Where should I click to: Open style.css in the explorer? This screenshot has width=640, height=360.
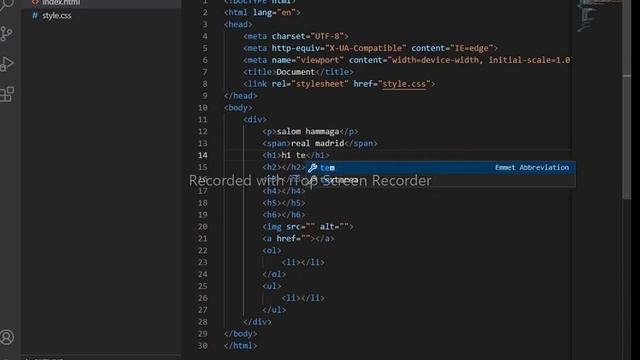point(56,16)
